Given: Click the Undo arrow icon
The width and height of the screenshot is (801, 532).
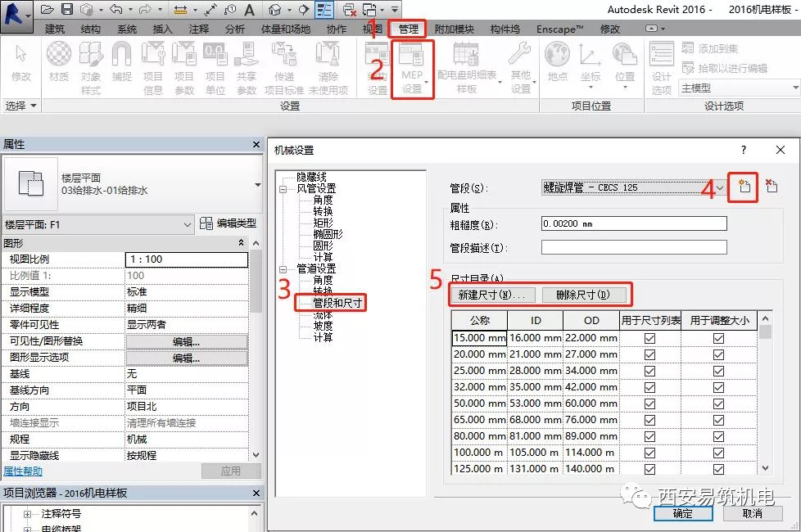Looking at the screenshot, I should (116, 9).
